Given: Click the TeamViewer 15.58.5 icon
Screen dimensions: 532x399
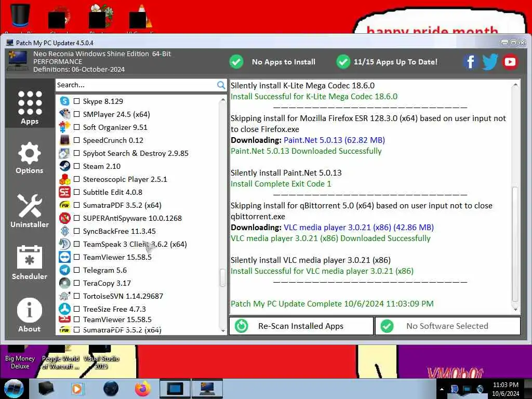Looking at the screenshot, I should click(64, 257).
